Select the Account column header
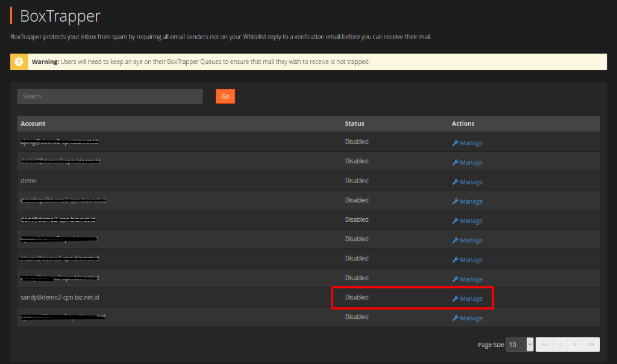The width and height of the screenshot is (617, 364). coord(33,124)
